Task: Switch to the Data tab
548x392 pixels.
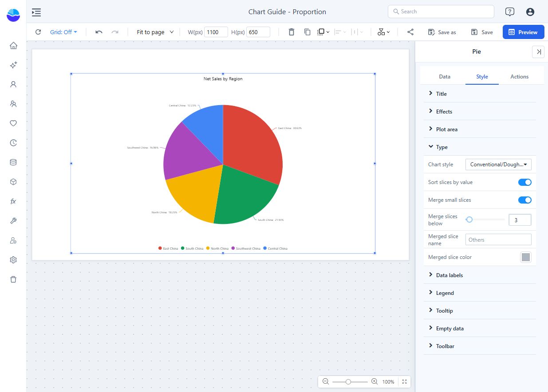Action: click(445, 77)
